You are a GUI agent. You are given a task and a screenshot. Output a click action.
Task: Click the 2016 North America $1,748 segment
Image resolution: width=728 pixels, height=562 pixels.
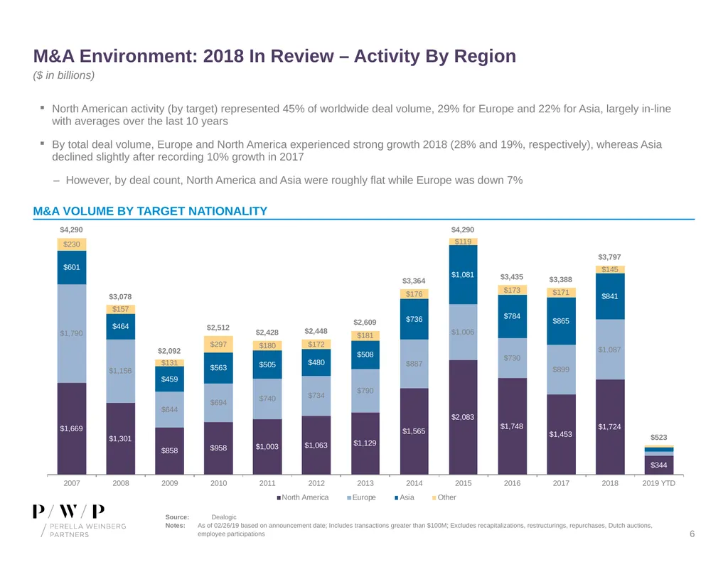[x=512, y=426]
